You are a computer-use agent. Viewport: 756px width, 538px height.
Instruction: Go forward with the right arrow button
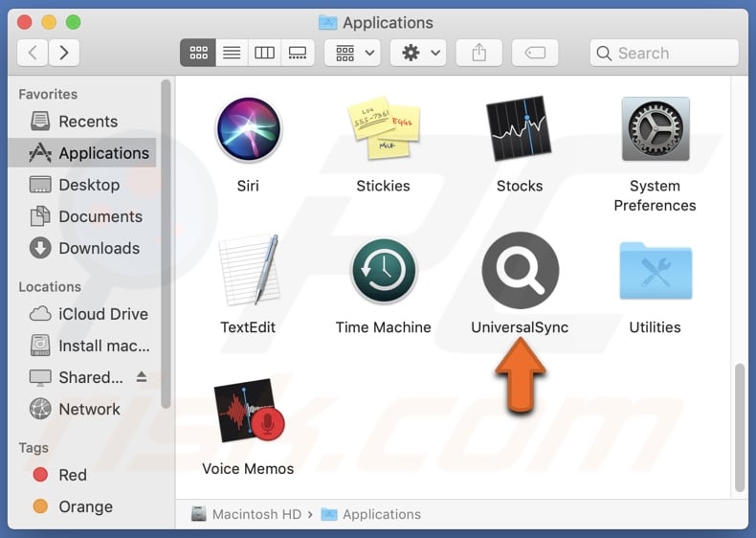tap(64, 52)
